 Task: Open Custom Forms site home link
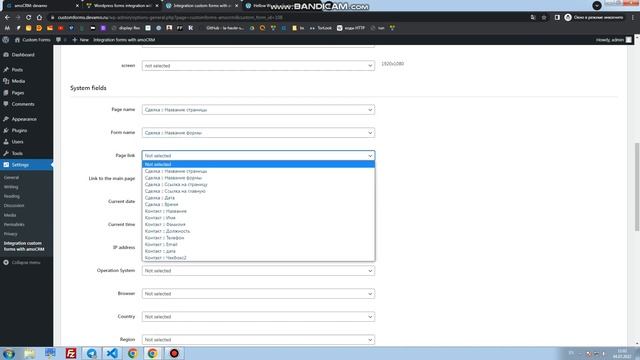(33, 40)
